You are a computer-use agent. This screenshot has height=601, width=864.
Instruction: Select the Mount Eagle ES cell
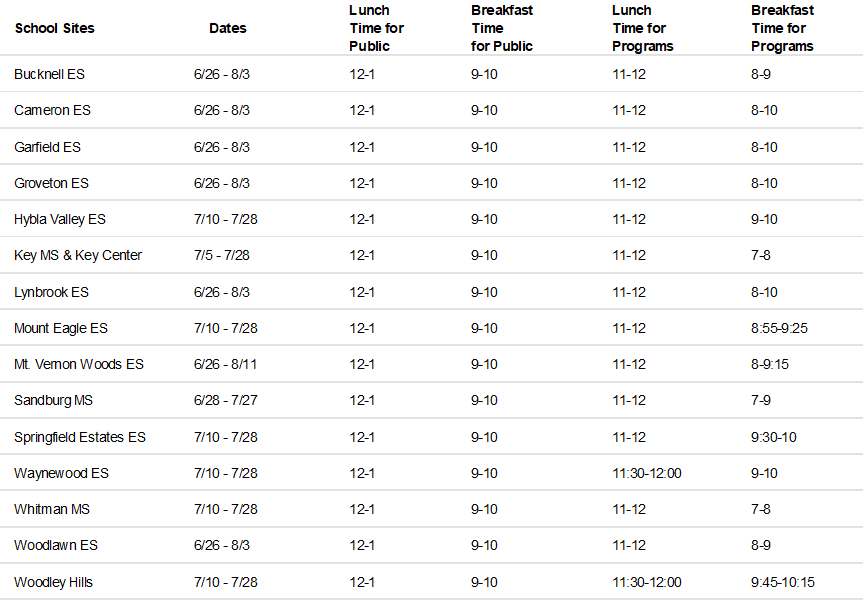[x=61, y=328]
